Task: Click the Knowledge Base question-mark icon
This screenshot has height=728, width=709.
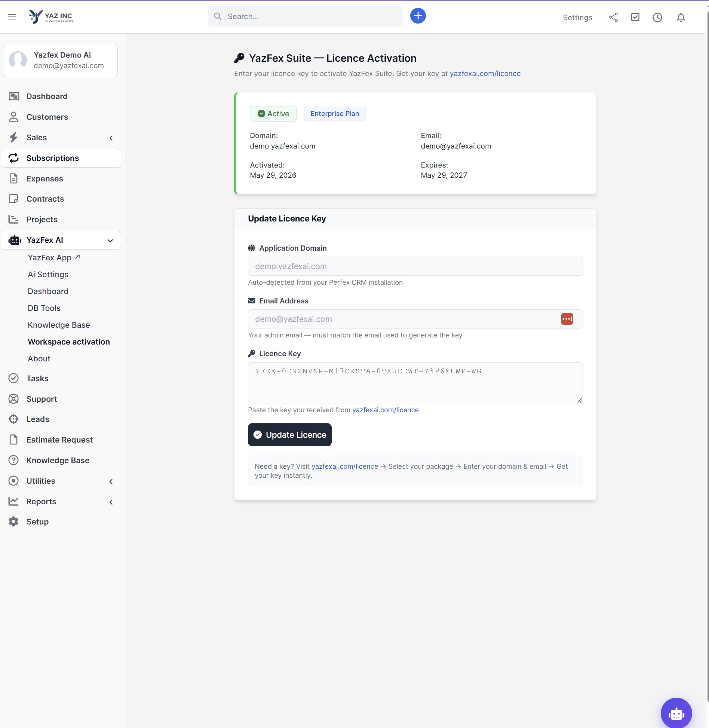Action: 13,461
